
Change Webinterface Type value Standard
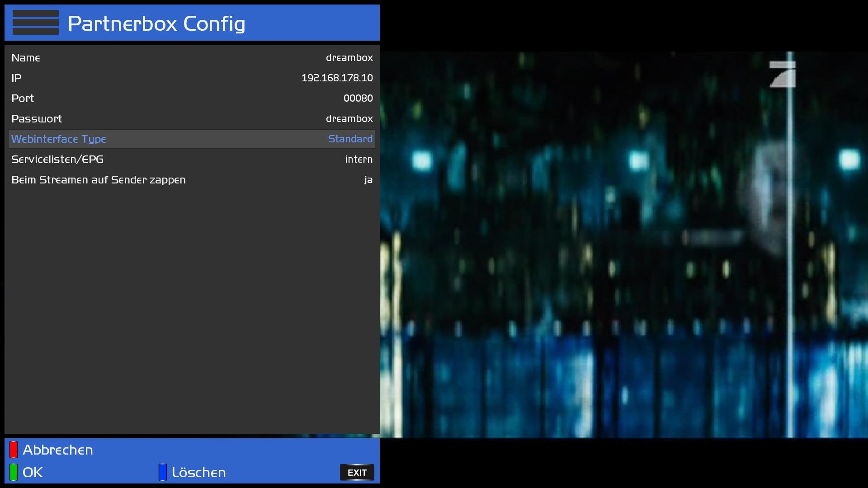(350, 139)
